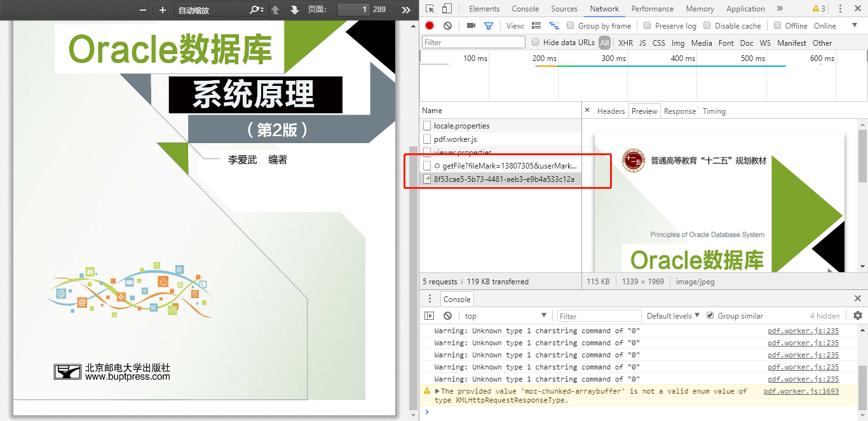Switch to the Sources tab
The height and width of the screenshot is (421, 868).
point(564,9)
